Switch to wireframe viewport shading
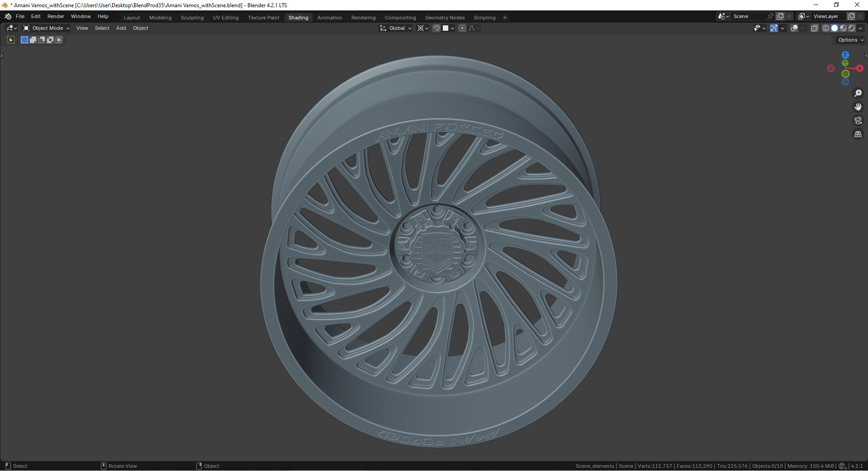 (826, 28)
